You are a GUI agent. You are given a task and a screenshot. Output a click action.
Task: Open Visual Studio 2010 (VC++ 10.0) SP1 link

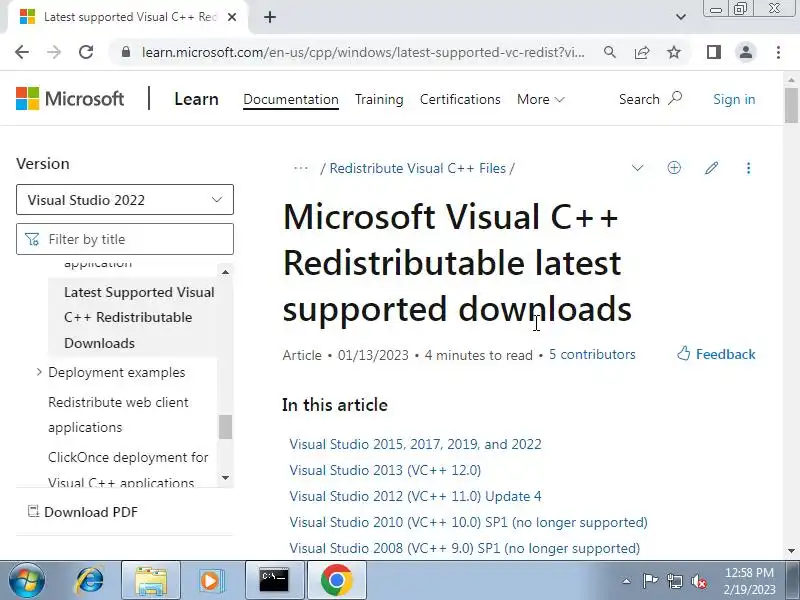click(x=468, y=522)
